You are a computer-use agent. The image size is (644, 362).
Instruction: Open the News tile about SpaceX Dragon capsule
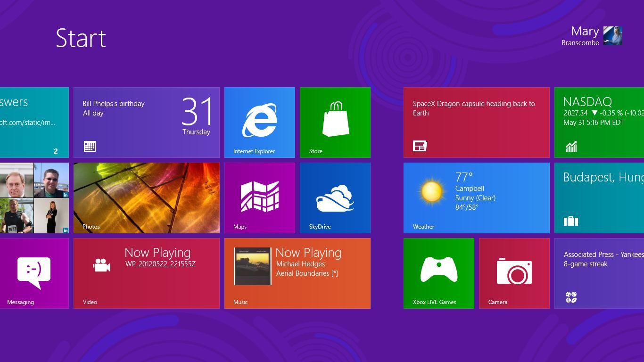pyautogui.click(x=476, y=122)
